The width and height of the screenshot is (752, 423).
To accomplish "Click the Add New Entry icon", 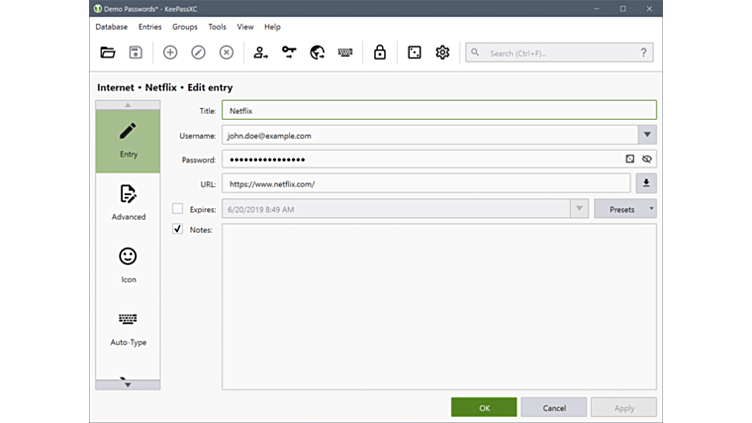I will [x=170, y=53].
